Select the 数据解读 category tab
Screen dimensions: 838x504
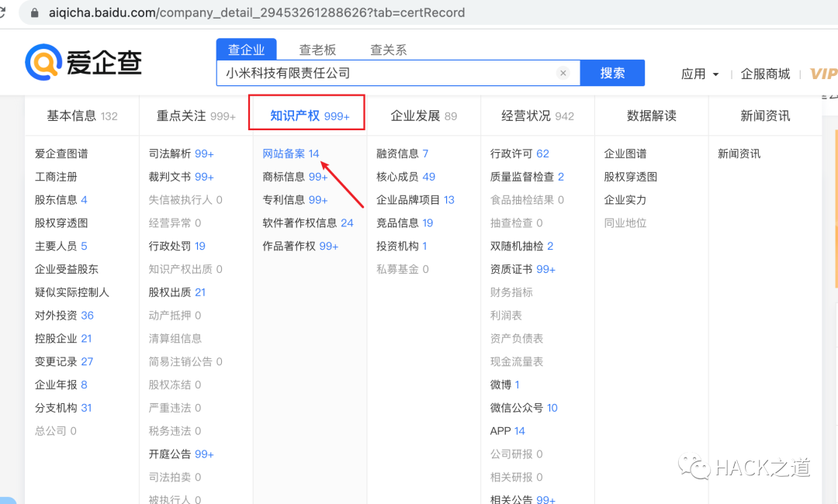[x=652, y=116]
